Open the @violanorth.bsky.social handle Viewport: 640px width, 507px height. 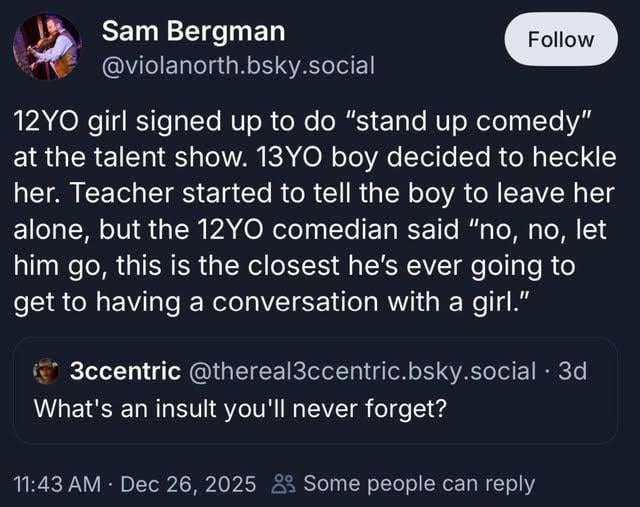click(x=238, y=66)
